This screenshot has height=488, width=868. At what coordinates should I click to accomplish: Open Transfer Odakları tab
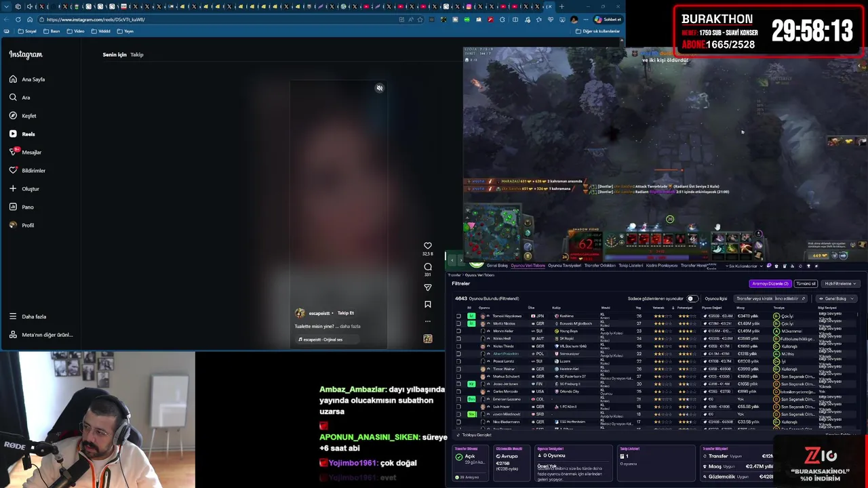[599, 266]
